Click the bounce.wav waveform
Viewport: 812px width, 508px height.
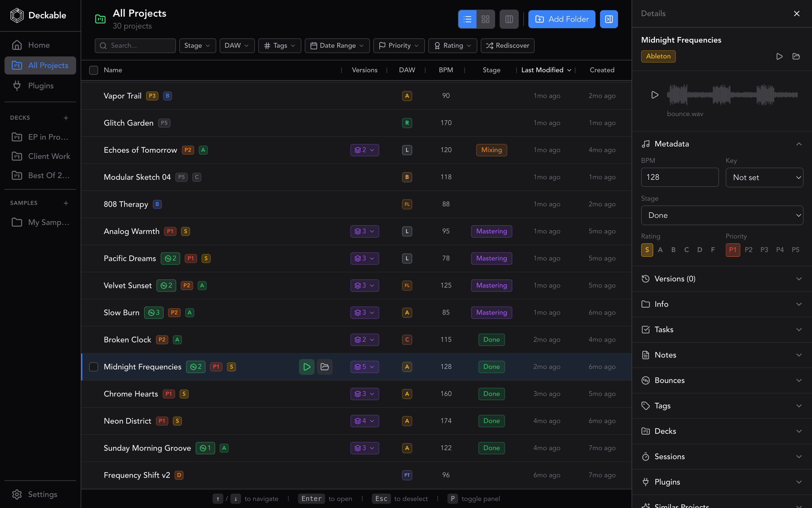[x=732, y=95]
